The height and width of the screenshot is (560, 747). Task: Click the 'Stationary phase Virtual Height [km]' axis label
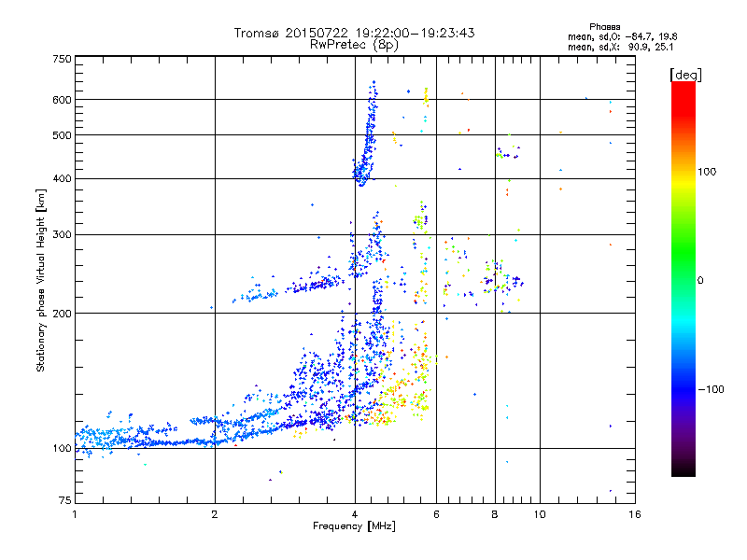tap(41, 281)
